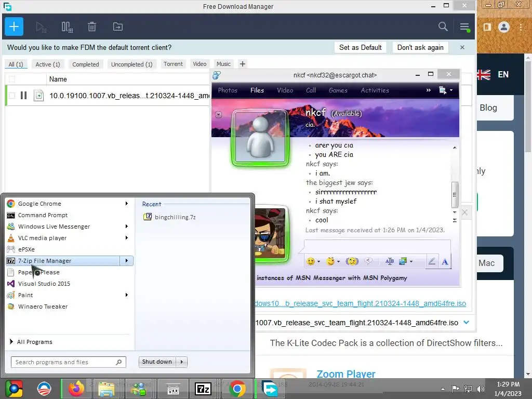Add a new download in Free Download Manager

14,26
